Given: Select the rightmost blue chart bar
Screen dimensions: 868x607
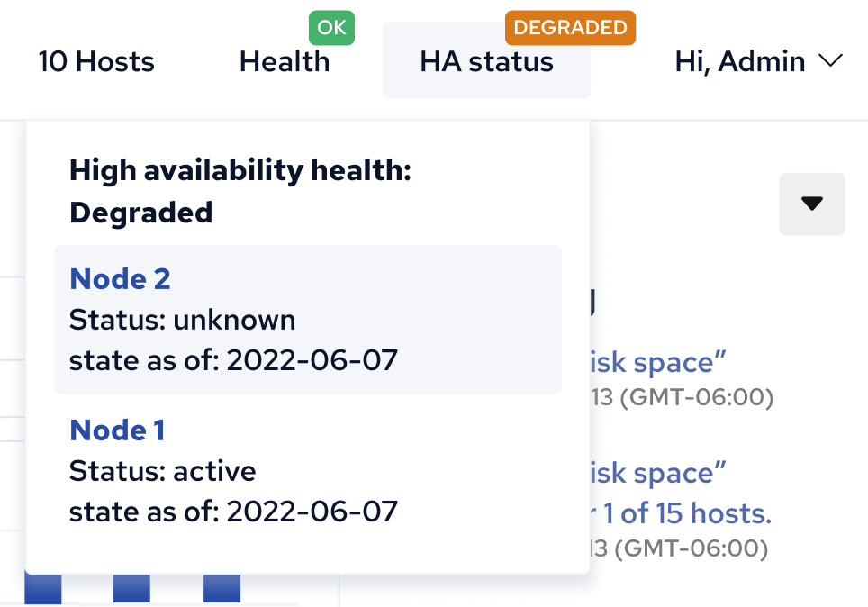Looking at the screenshot, I should [x=222, y=589].
